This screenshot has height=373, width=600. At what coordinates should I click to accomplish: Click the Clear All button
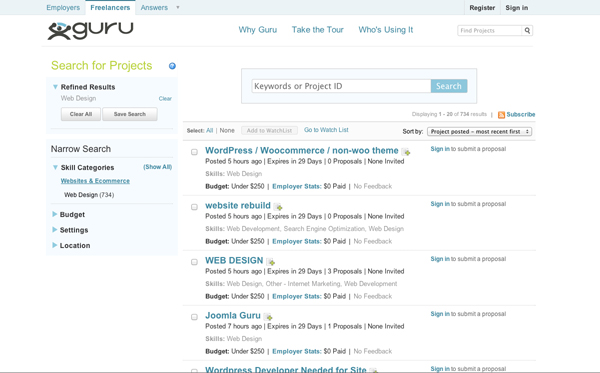[81, 114]
